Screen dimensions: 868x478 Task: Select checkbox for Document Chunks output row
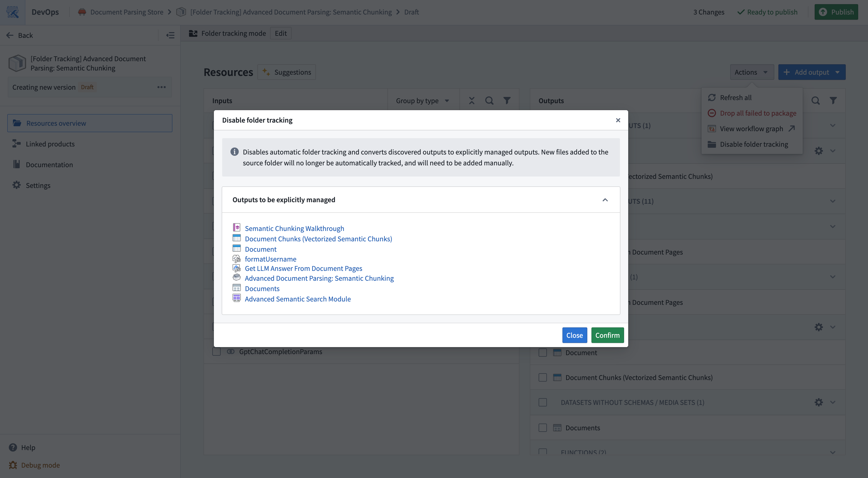click(x=542, y=377)
